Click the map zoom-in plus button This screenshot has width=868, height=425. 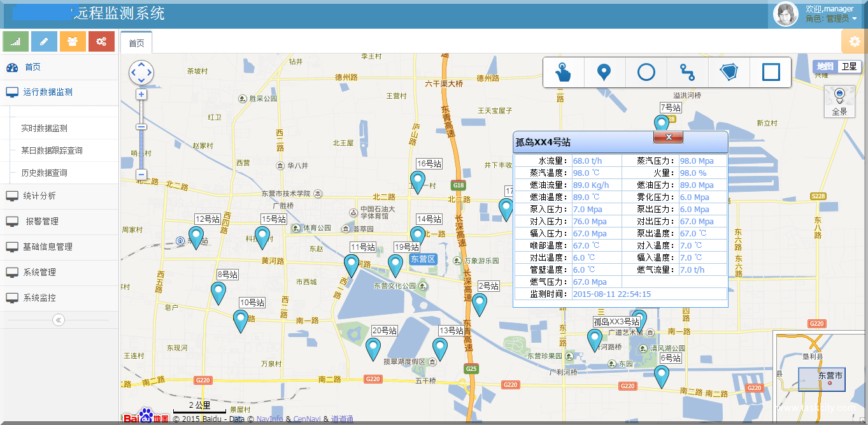click(141, 94)
